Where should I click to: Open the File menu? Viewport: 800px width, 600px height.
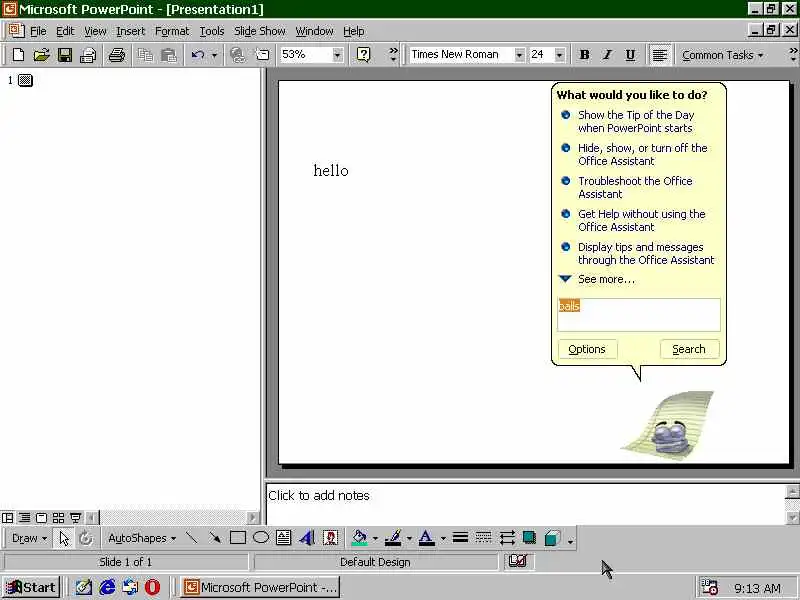pos(38,31)
